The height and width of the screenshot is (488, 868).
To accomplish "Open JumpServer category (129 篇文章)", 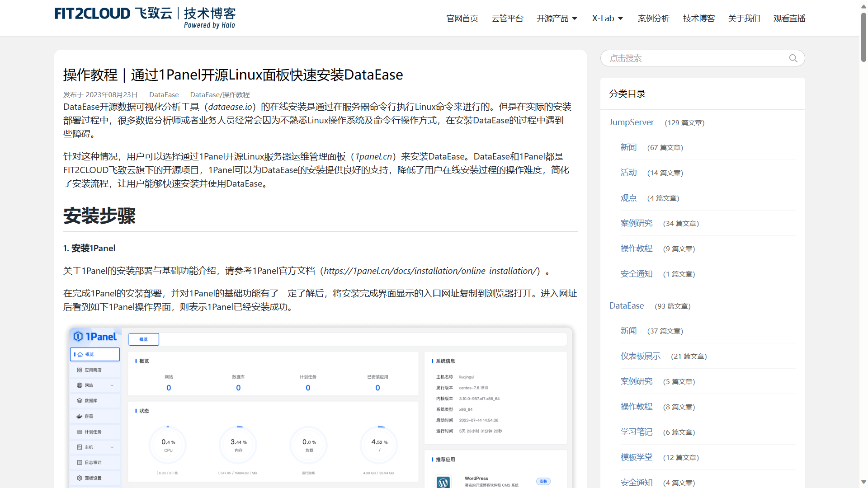I will click(631, 122).
